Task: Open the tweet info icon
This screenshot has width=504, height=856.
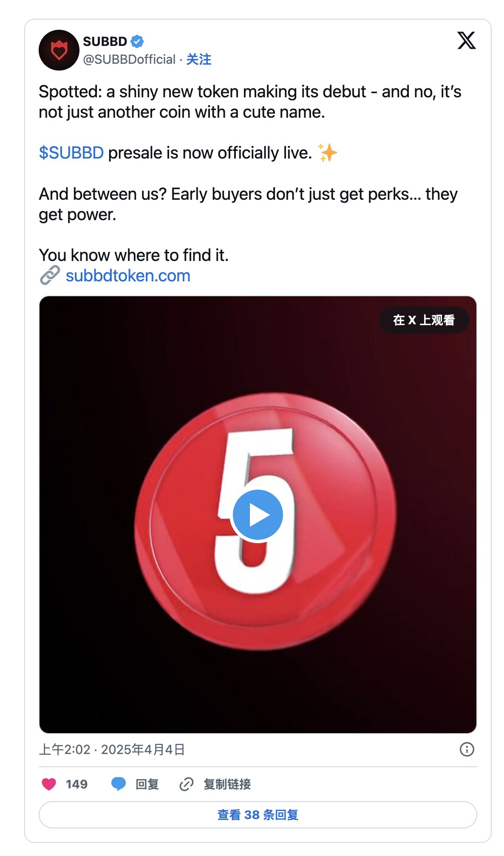Action: click(x=467, y=749)
